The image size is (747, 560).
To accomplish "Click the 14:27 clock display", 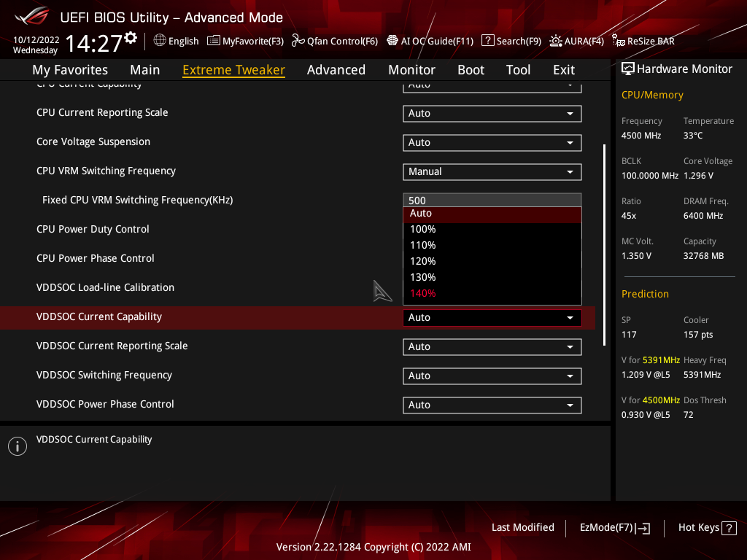I will pos(94,44).
